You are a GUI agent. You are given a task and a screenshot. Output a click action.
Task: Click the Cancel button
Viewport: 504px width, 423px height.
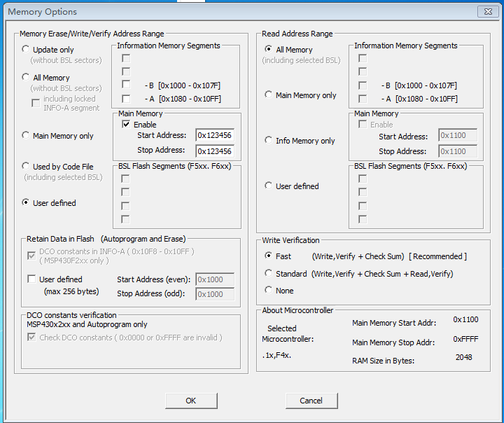pyautogui.click(x=311, y=401)
